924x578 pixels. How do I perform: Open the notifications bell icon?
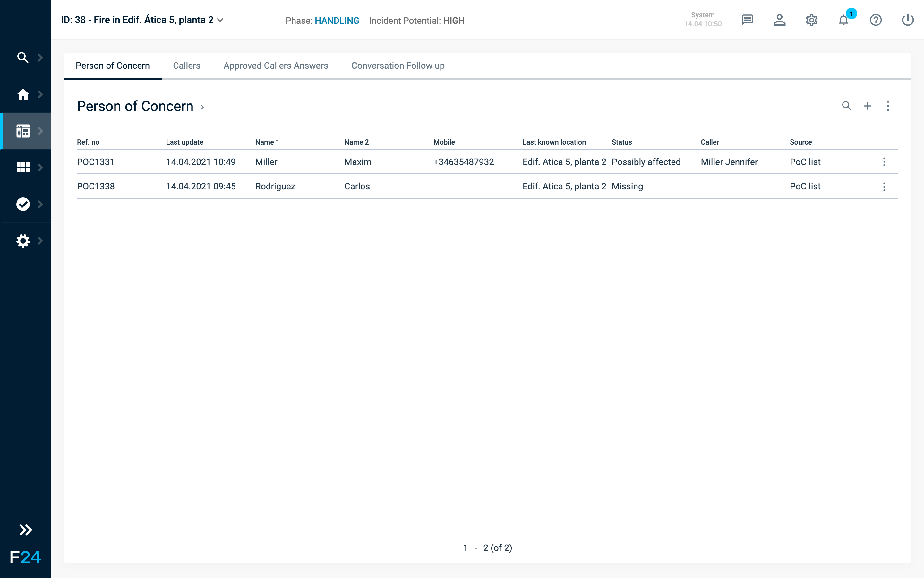[843, 20]
